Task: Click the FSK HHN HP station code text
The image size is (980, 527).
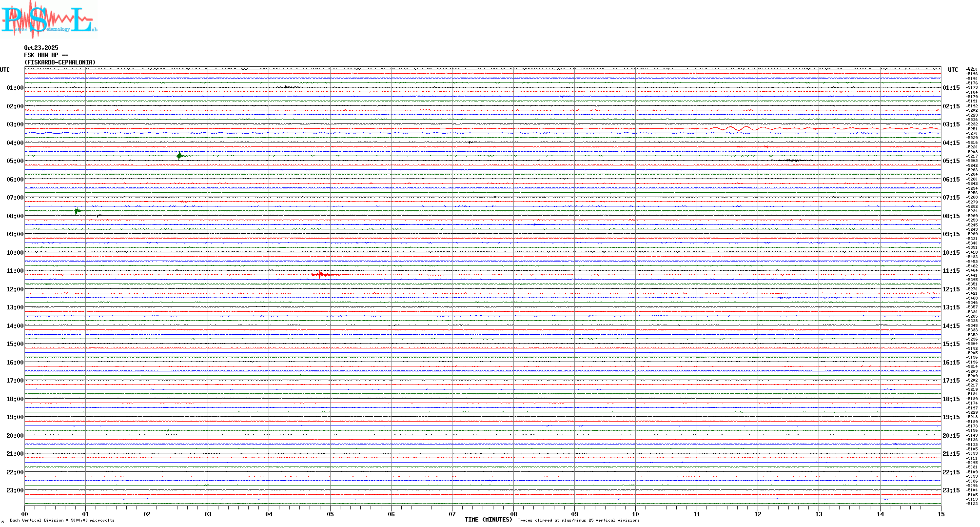Action: click(46, 55)
